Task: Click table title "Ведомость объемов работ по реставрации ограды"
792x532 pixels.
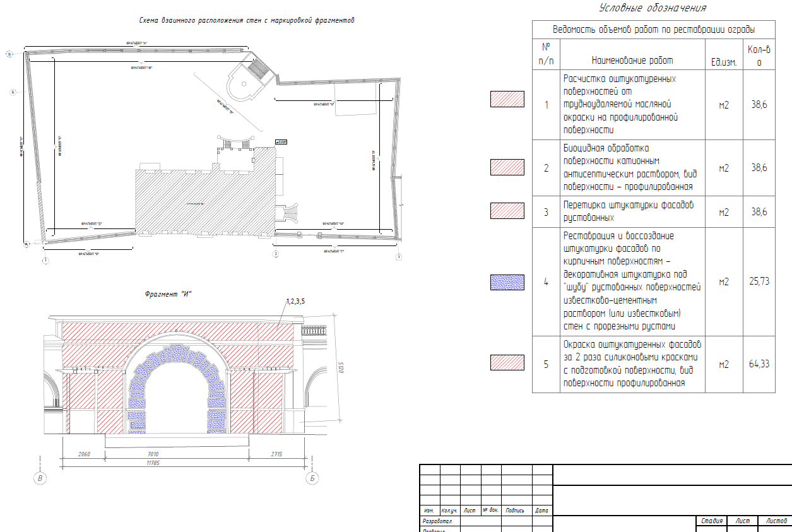Action: pyautogui.click(x=654, y=30)
